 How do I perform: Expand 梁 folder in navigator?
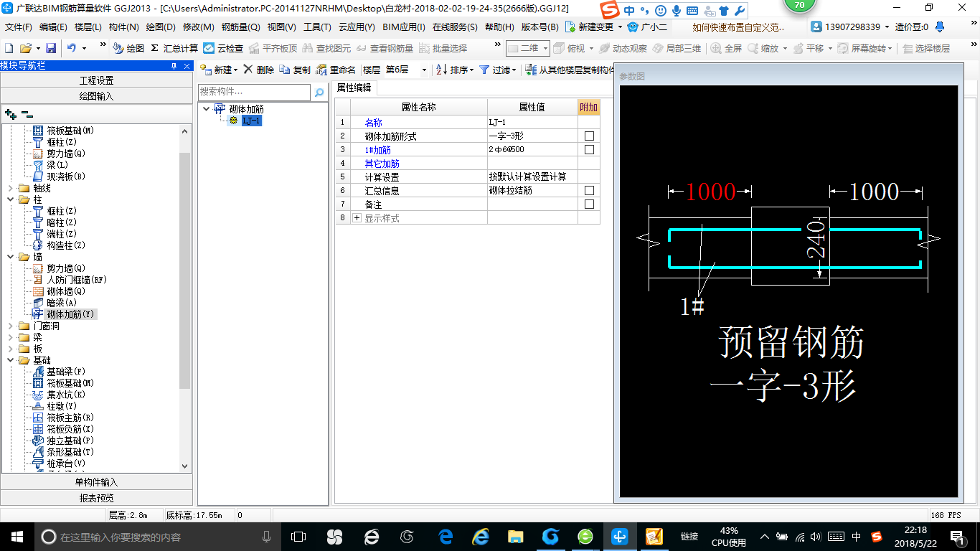(10, 337)
